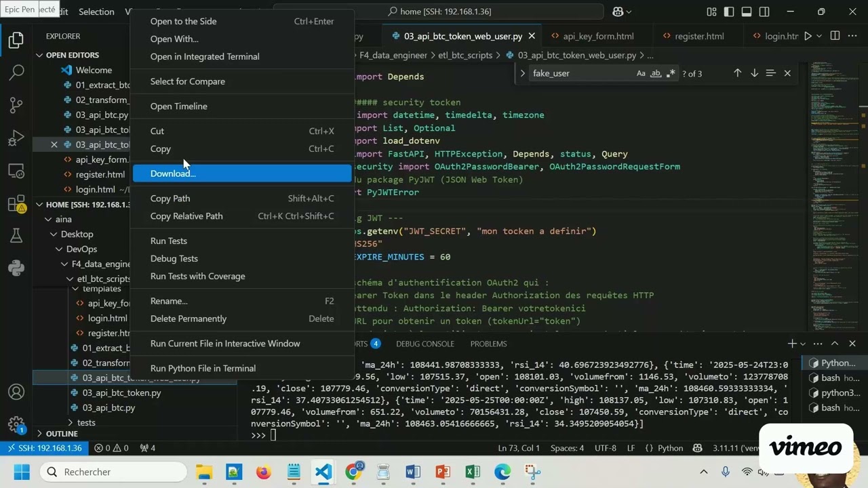Collapse the aina folder
868x488 pixels.
click(64, 219)
